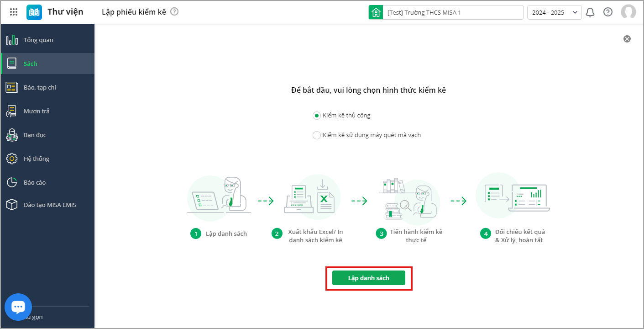Click the Thư viện book logo
This screenshot has width=644, height=329.
[x=34, y=12]
